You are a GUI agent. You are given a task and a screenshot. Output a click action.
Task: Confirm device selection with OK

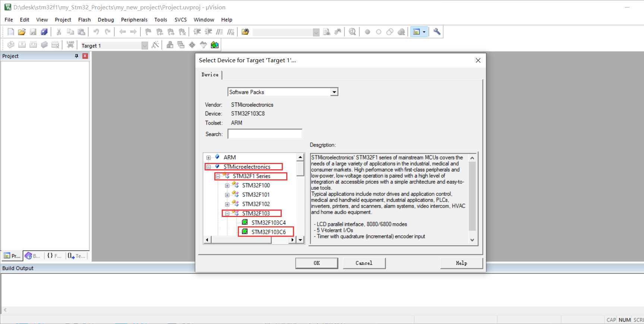317,263
